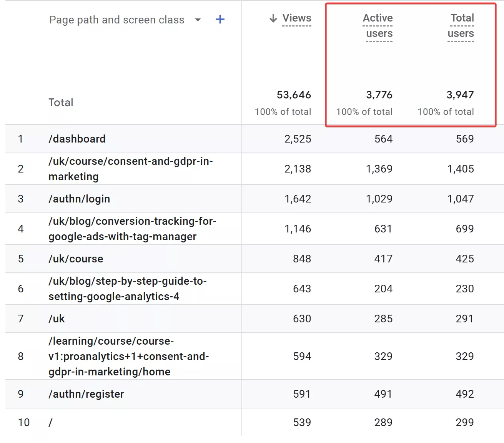Viewport: 504px width, 443px height.
Task: Sort table by Total users column header
Action: pos(461,26)
